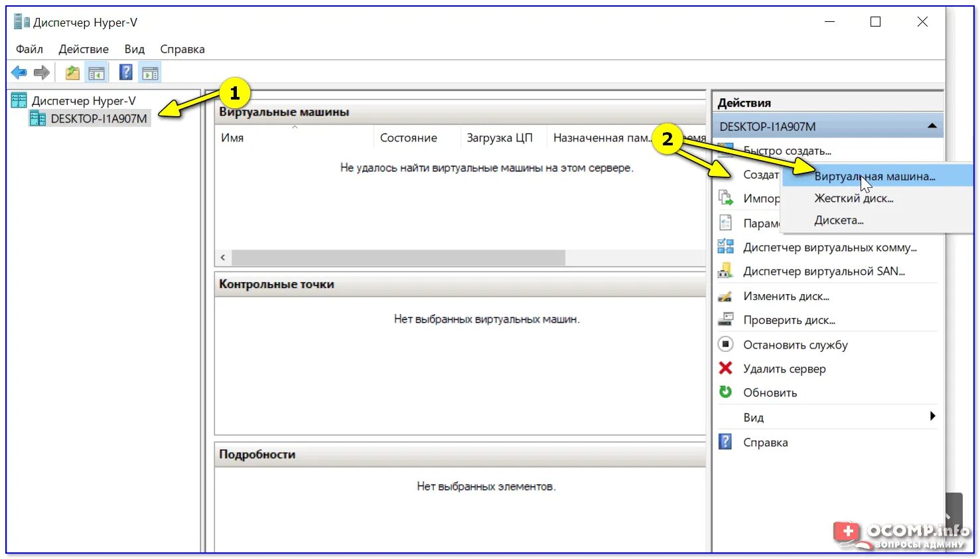
Task: Click the Проверить диск icon
Action: tap(726, 320)
